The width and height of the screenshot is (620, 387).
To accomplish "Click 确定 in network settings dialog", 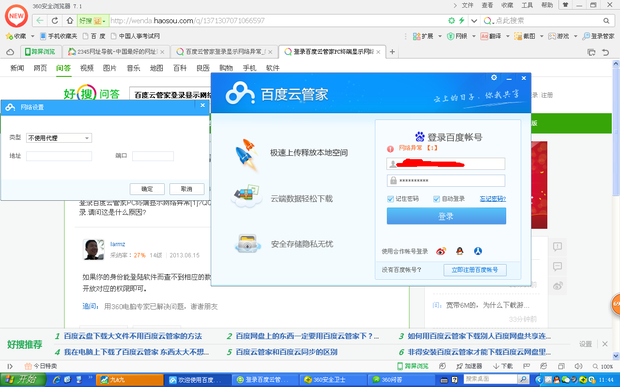I will click(147, 189).
